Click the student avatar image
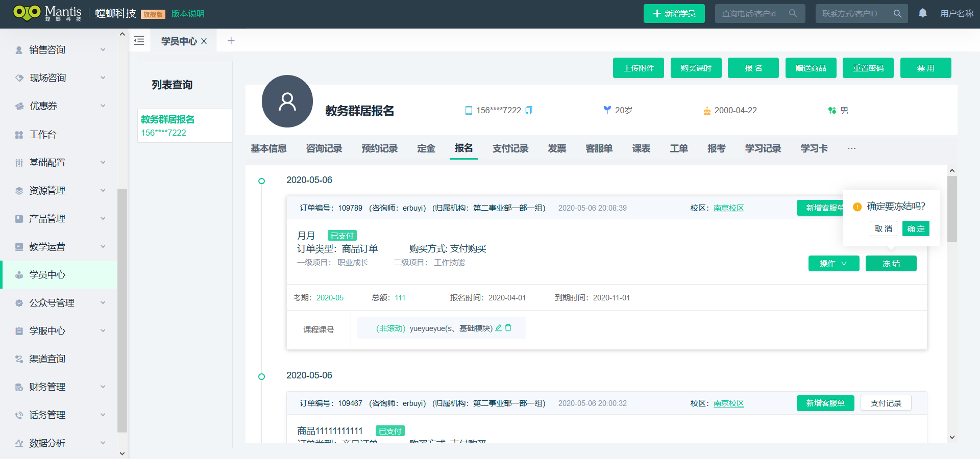 (287, 101)
